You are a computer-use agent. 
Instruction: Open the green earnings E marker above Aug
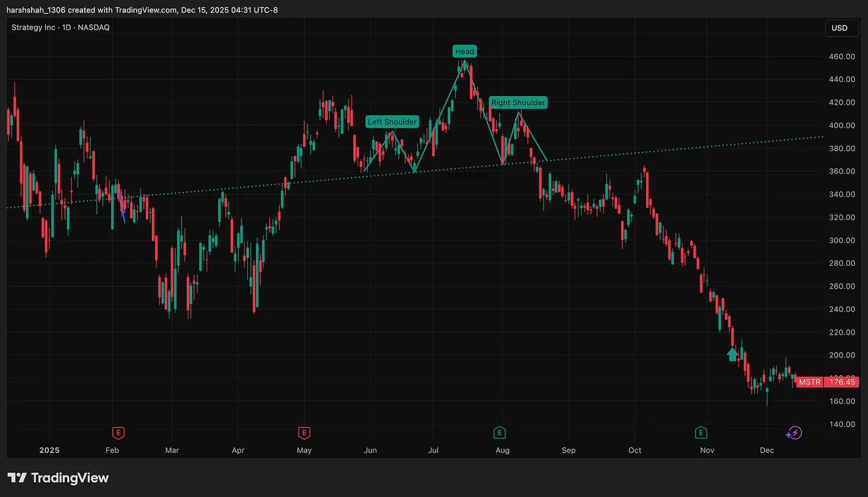499,433
